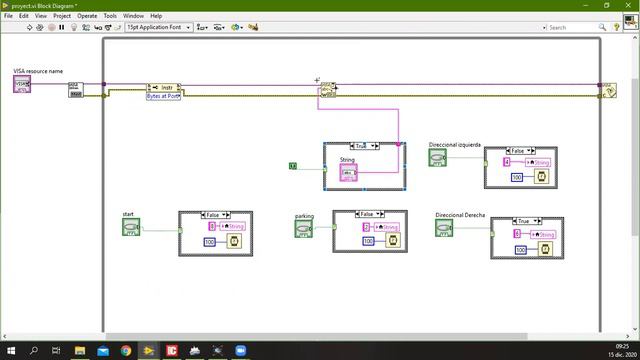Open the 15pt Application Font dropdown

coord(159,27)
